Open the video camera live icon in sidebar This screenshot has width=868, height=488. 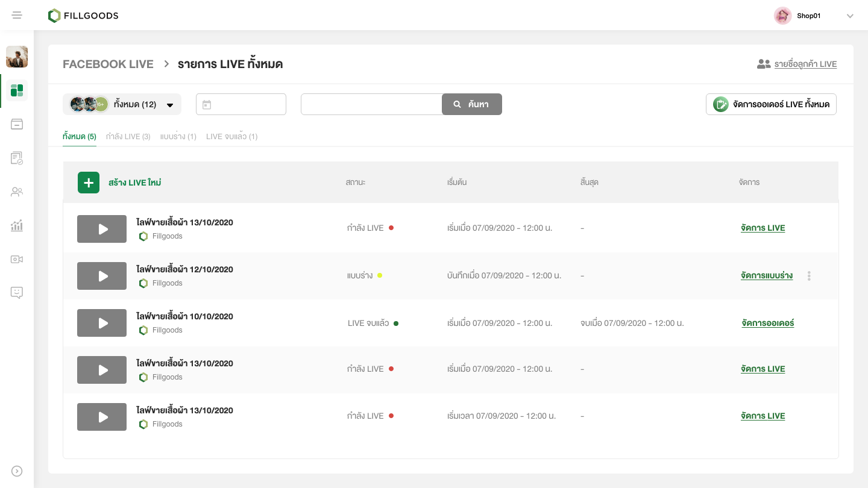point(17,259)
